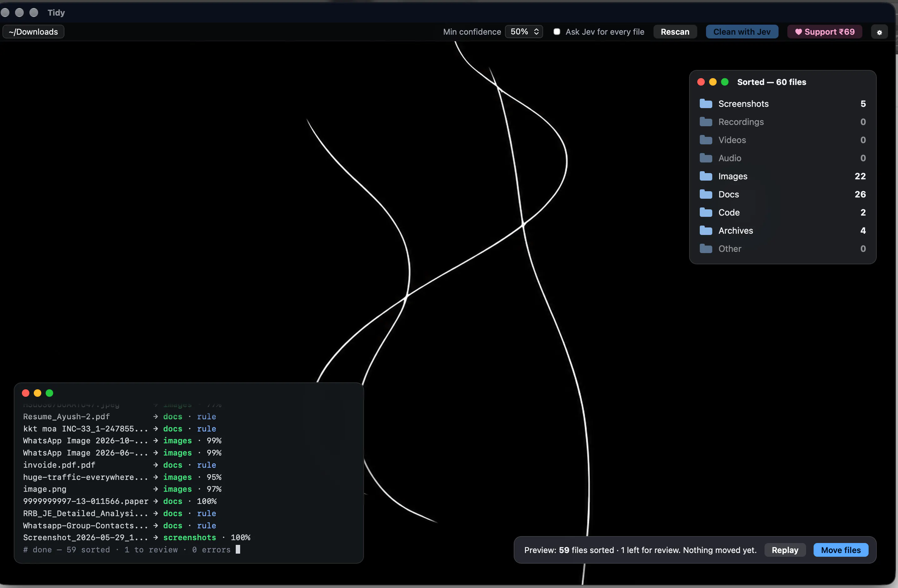Close the log terminal panel with red dot
Image resolution: width=898 pixels, height=588 pixels.
(x=26, y=393)
